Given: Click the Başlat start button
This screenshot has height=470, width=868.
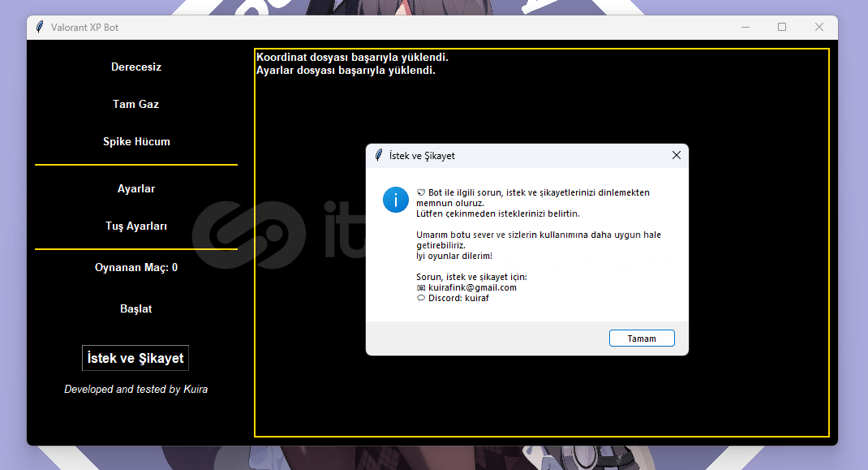Looking at the screenshot, I should 135,308.
